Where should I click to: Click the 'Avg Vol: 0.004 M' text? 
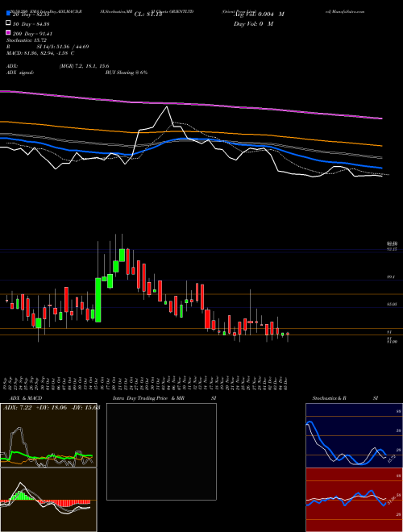pos(259,15)
